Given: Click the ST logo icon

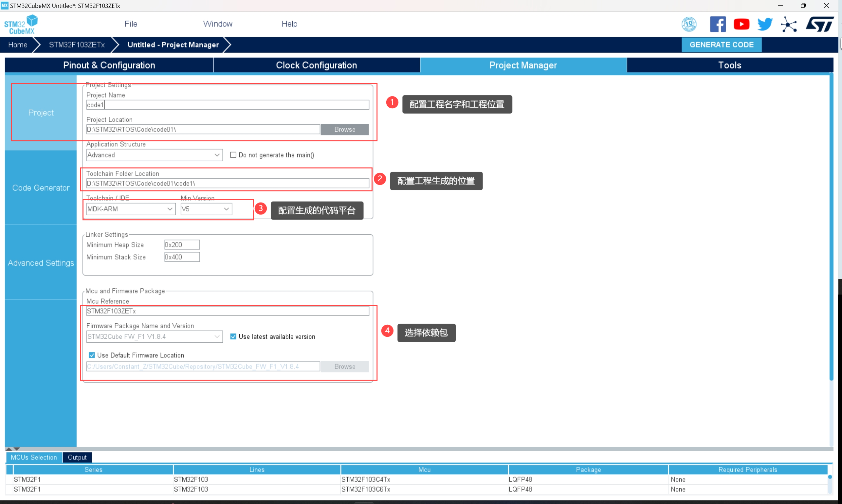Looking at the screenshot, I should [x=820, y=25].
